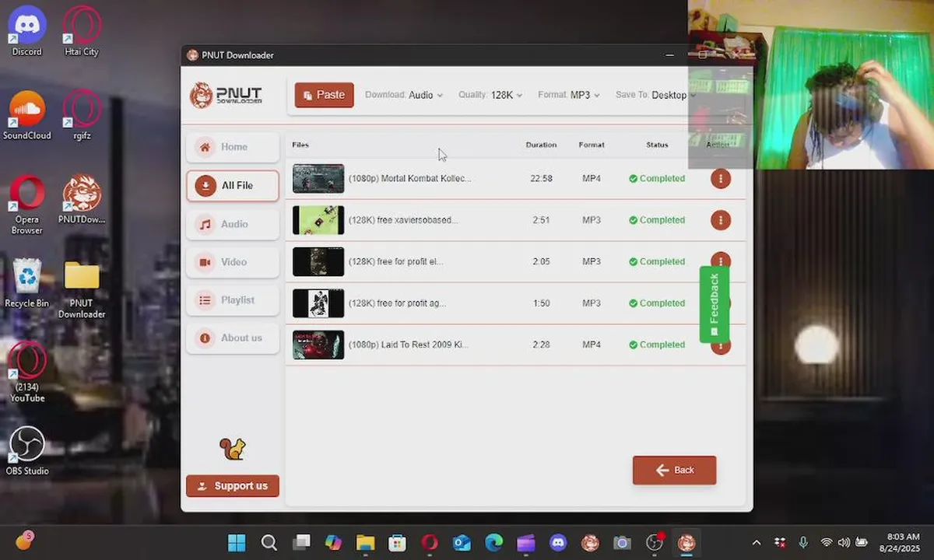Click the Back button
This screenshot has height=560, width=934.
pyautogui.click(x=675, y=470)
